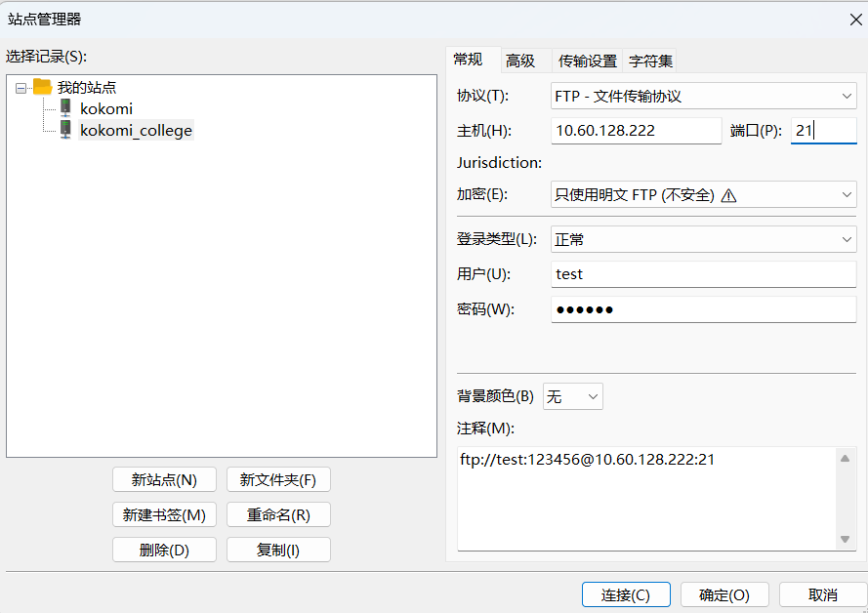Click the 重命名(R) rename button
This screenshot has width=868, height=613.
pyautogui.click(x=278, y=514)
